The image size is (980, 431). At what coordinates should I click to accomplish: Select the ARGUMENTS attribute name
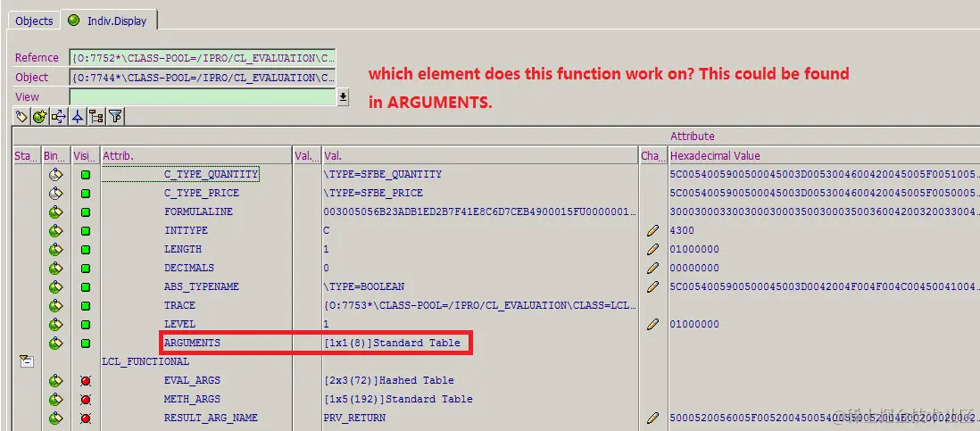pos(192,343)
